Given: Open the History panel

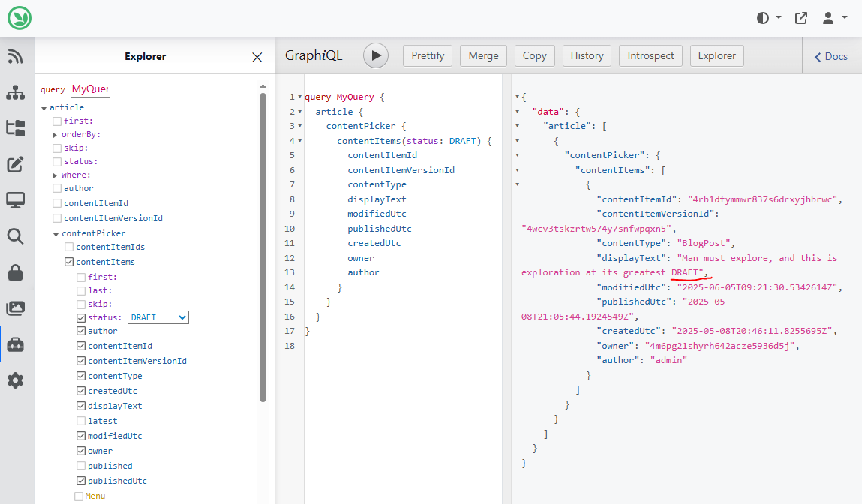Looking at the screenshot, I should pos(587,55).
